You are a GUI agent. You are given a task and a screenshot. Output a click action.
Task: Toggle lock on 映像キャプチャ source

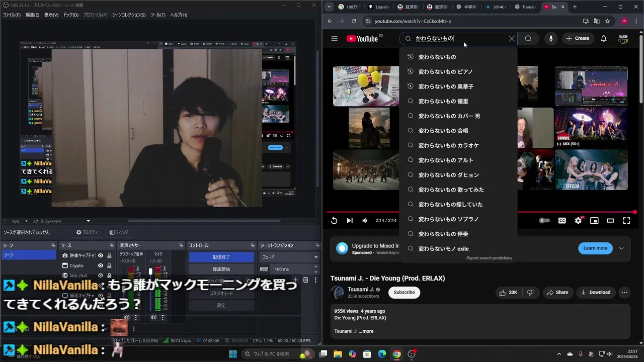coord(109,255)
